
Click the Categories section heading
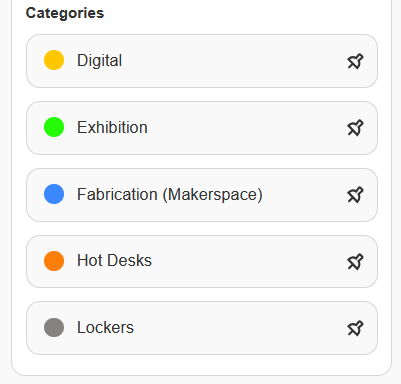click(x=65, y=13)
